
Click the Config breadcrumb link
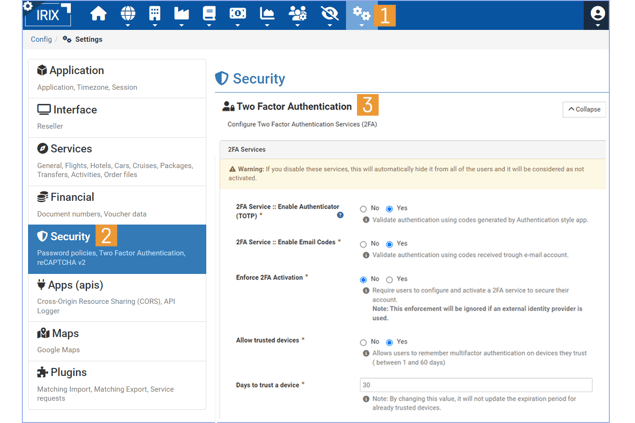(x=41, y=40)
